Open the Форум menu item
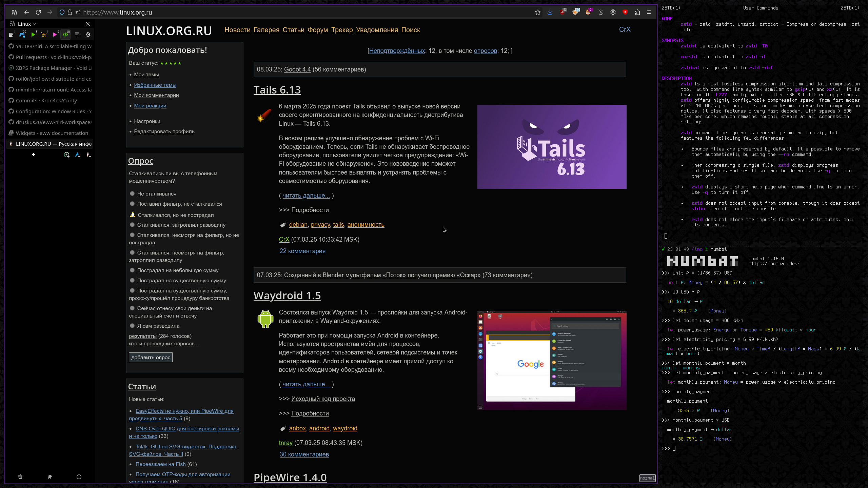The image size is (868, 488). pyautogui.click(x=318, y=30)
